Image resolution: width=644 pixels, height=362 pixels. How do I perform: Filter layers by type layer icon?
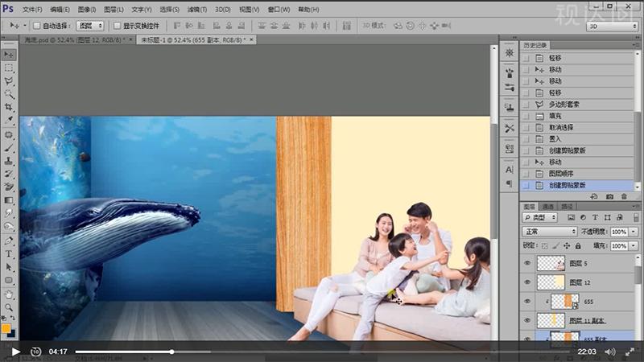tap(595, 217)
